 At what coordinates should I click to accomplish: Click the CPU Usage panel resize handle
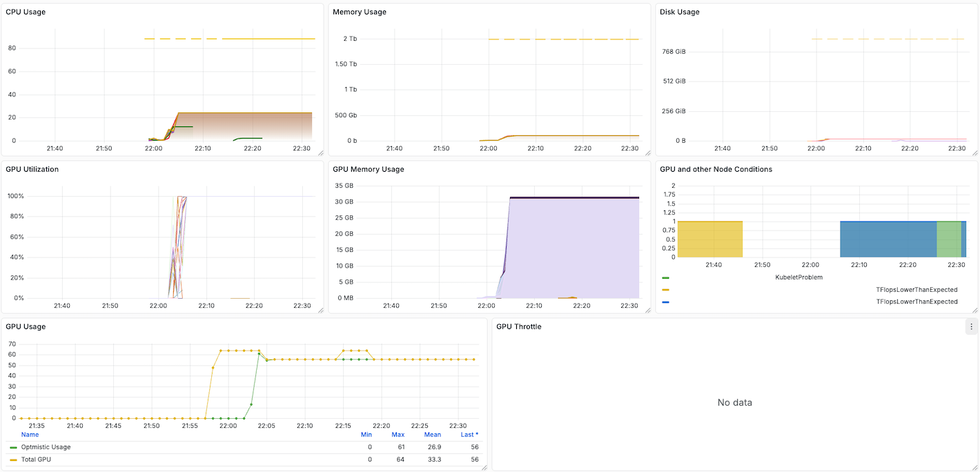pos(320,153)
